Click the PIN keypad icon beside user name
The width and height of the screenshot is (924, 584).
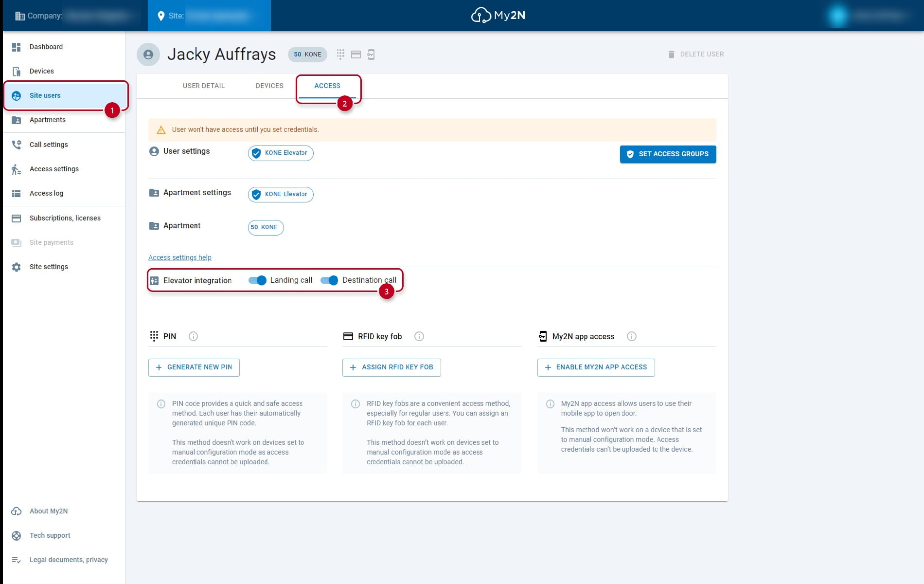click(340, 54)
